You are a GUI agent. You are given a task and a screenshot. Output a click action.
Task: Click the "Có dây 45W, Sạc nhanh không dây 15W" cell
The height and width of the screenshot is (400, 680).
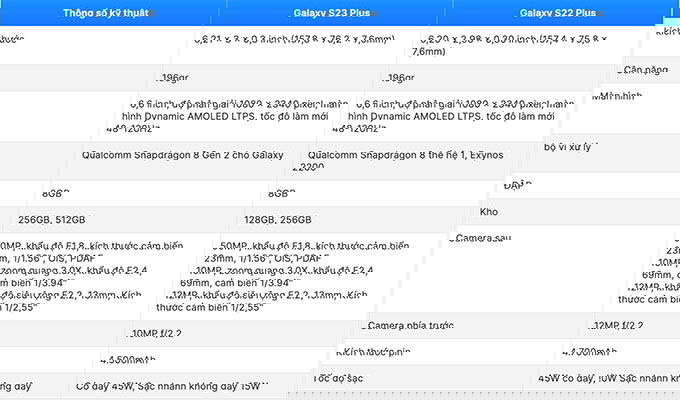[x=168, y=386]
